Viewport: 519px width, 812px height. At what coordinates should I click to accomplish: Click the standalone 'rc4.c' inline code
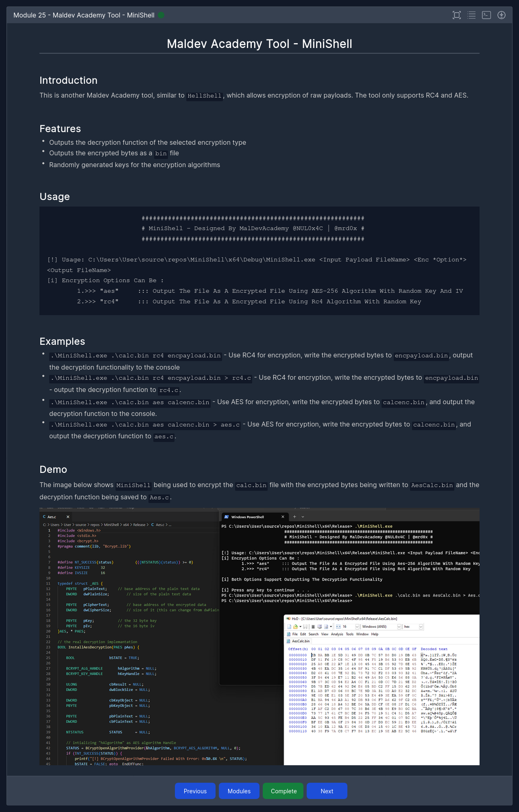(169, 390)
